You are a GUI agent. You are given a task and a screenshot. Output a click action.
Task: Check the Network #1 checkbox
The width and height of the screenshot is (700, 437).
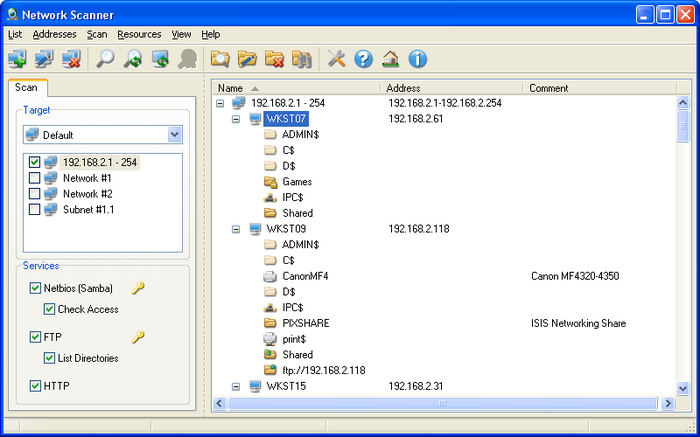coord(34,178)
